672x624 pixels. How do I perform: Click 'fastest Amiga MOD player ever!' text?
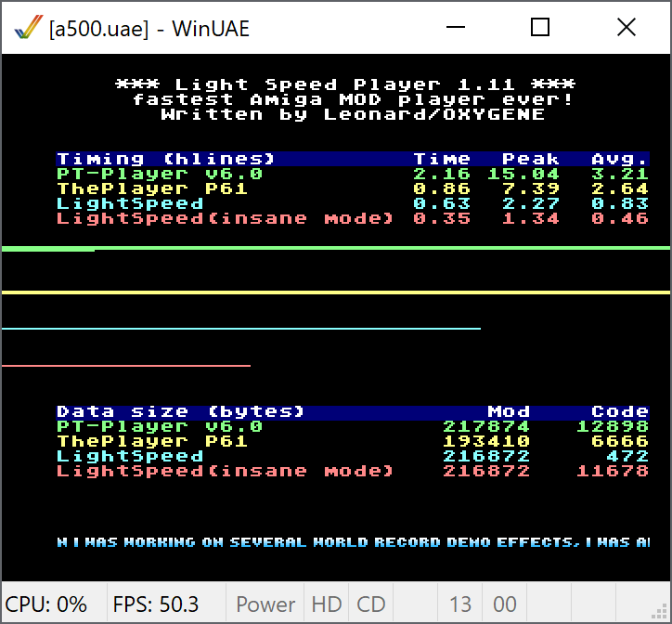point(353,99)
